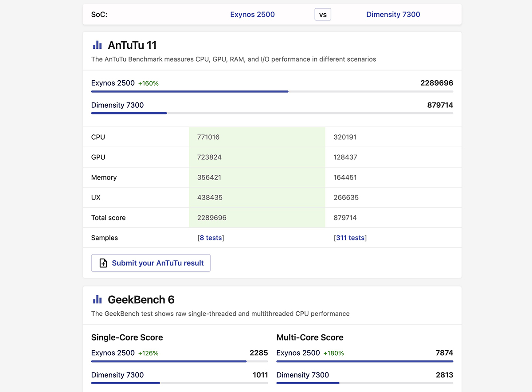This screenshot has width=532, height=392.
Task: Click the +126% single-core difference label
Action: pyautogui.click(x=149, y=353)
